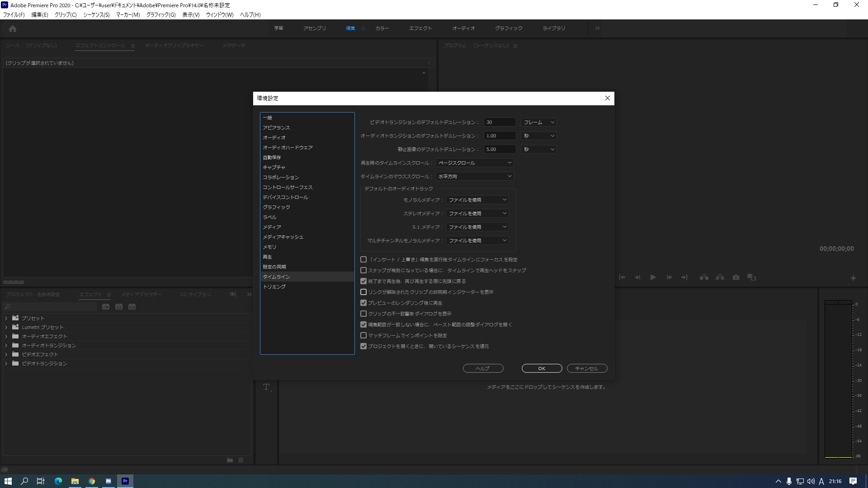Enable snap playhead in timeline checkbox
The width and height of the screenshot is (868, 488).
363,270
